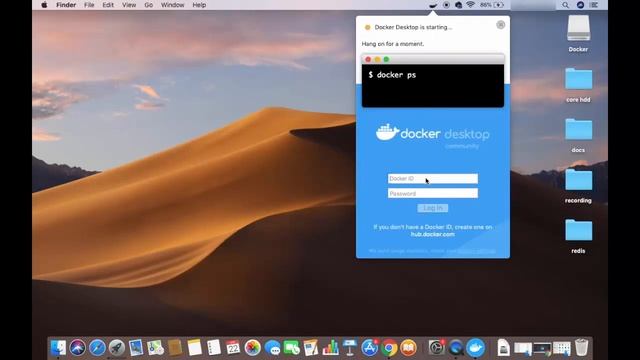Open FaceTime from the dock
Image resolution: width=640 pixels, height=360 pixels.
(x=291, y=348)
